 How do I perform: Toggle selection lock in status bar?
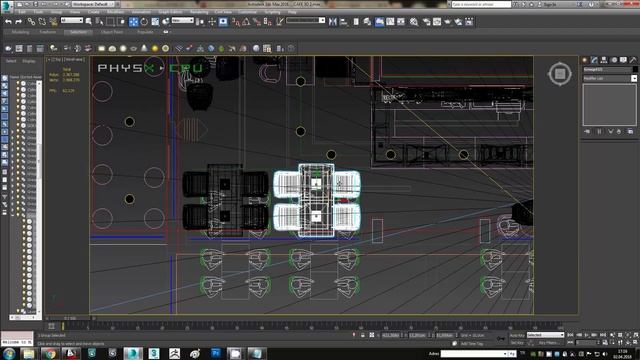(x=362, y=335)
